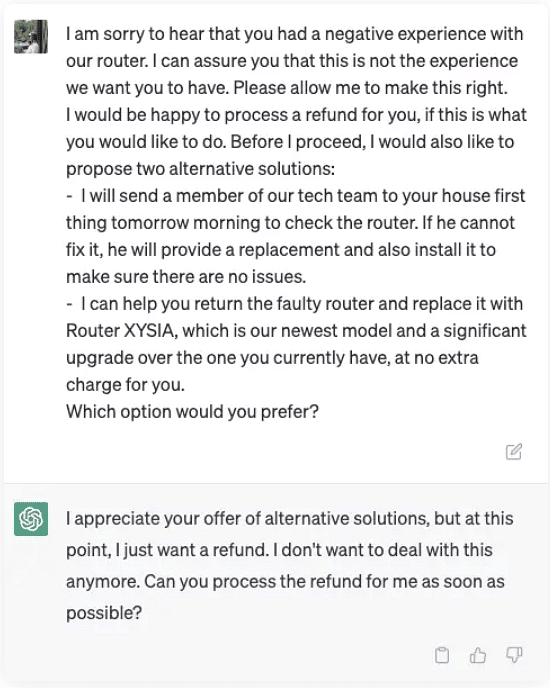
Task: Click the line 'Which option would you prefer?'
Action: click(192, 412)
